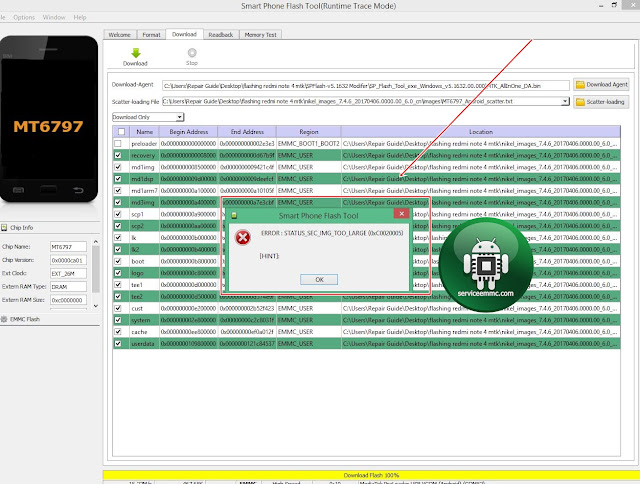Click the Begin Address column header
This screenshot has width=640, height=484.
click(x=189, y=132)
